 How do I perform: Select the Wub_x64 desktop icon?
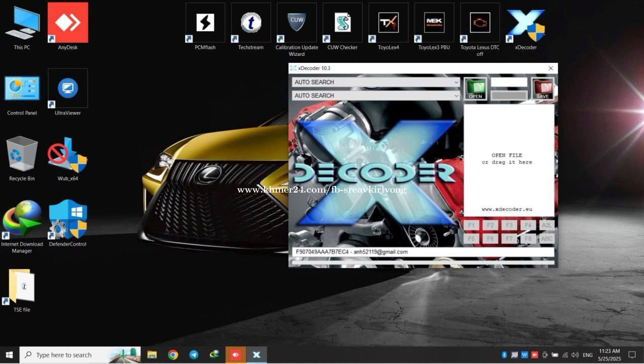tap(68, 158)
